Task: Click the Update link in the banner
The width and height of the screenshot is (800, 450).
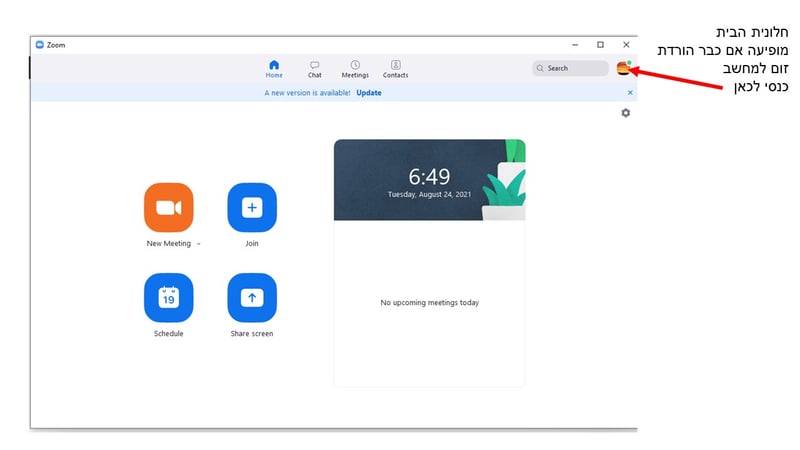Action: (369, 93)
